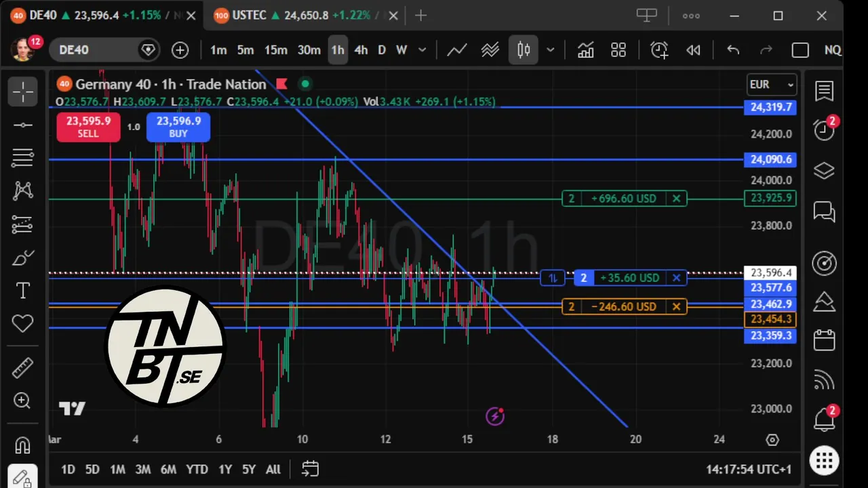Select the YTD date range

[197, 469]
